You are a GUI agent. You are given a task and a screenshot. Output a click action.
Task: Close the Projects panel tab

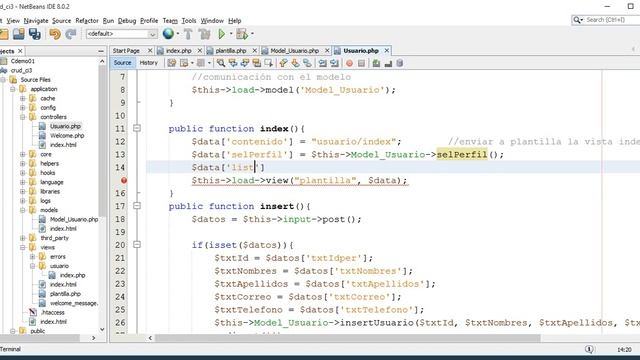tap(20, 51)
